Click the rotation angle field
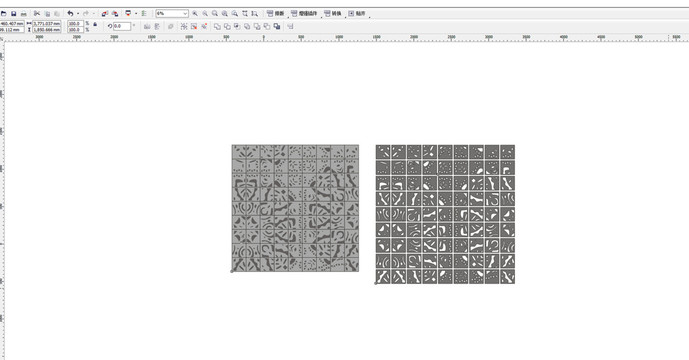The width and height of the screenshot is (689, 360). click(122, 26)
